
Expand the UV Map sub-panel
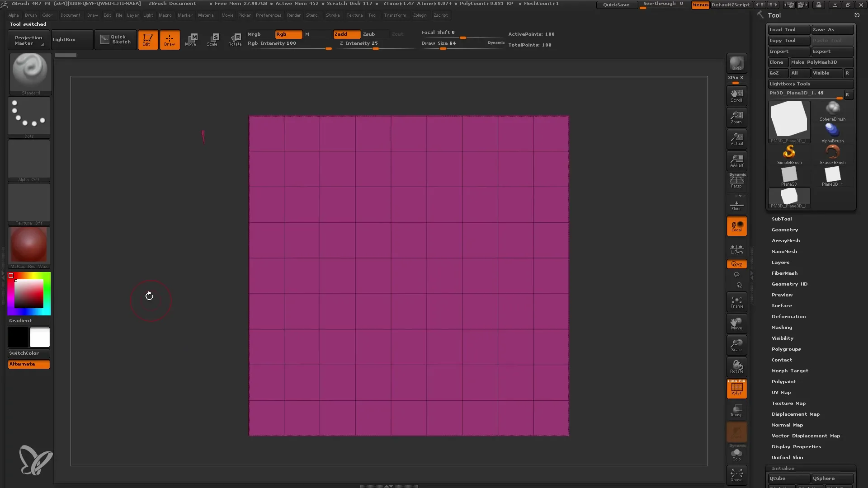781,392
